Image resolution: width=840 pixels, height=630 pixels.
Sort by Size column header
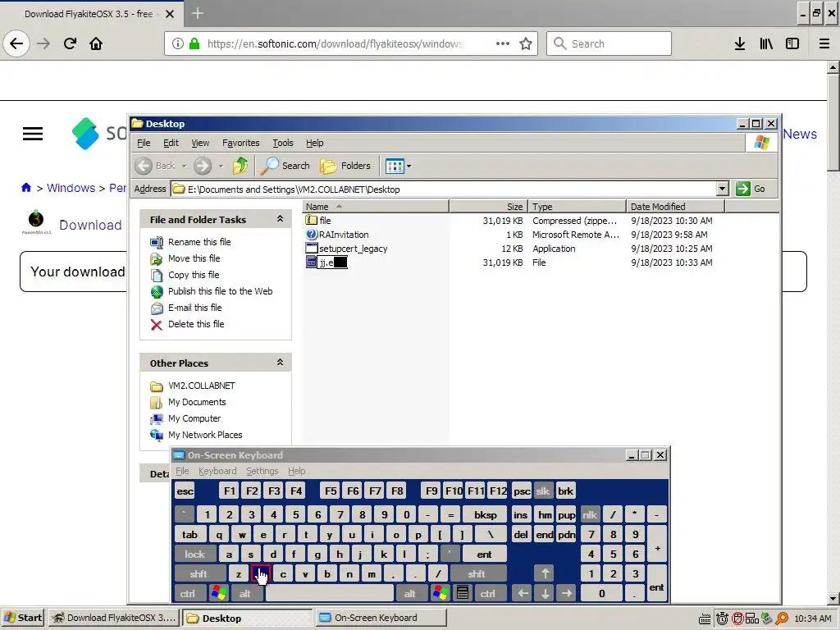pos(489,206)
